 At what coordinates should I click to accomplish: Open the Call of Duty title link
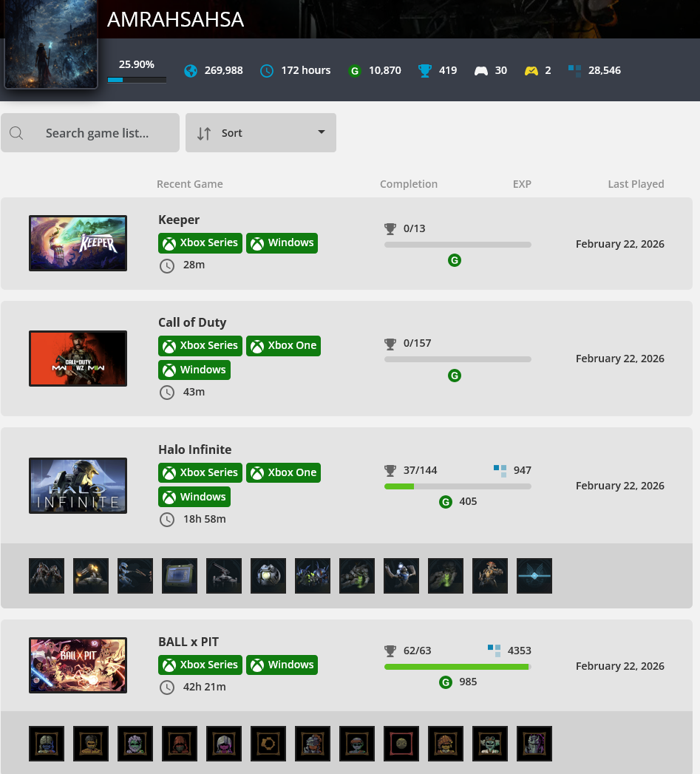[x=192, y=322]
